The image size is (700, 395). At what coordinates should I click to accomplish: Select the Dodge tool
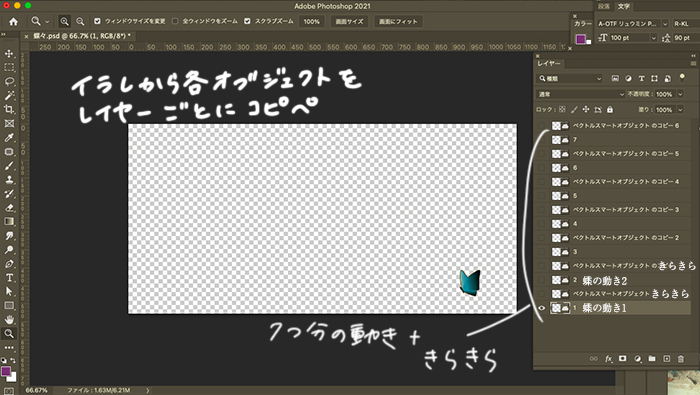[9, 249]
